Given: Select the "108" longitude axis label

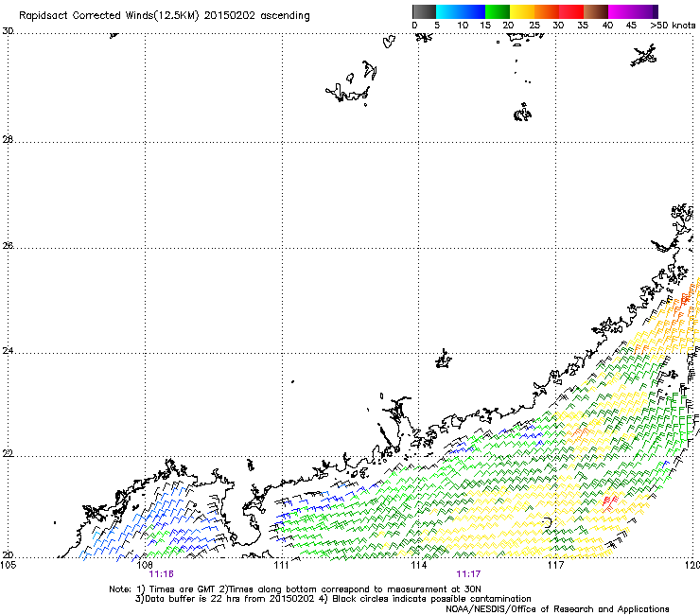Looking at the screenshot, I should tap(144, 566).
